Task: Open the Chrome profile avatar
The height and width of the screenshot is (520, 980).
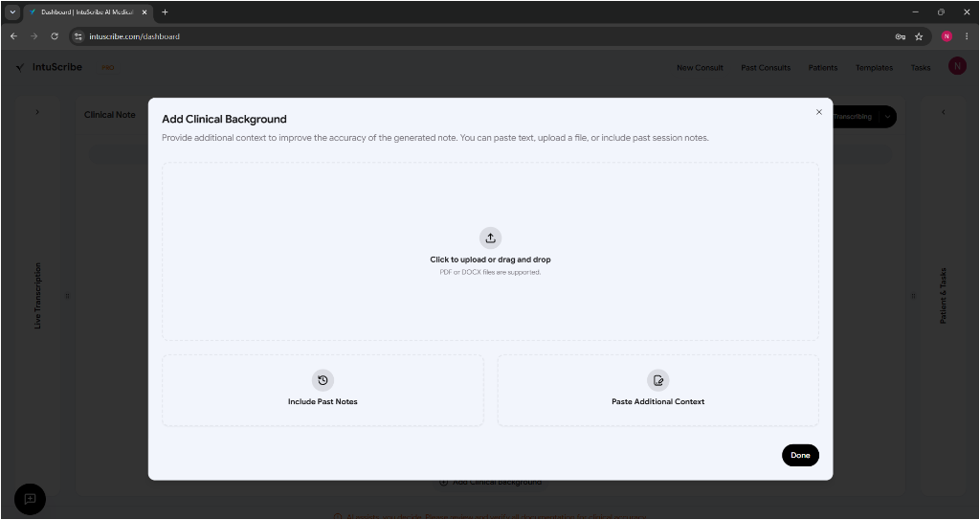Action: tap(947, 36)
